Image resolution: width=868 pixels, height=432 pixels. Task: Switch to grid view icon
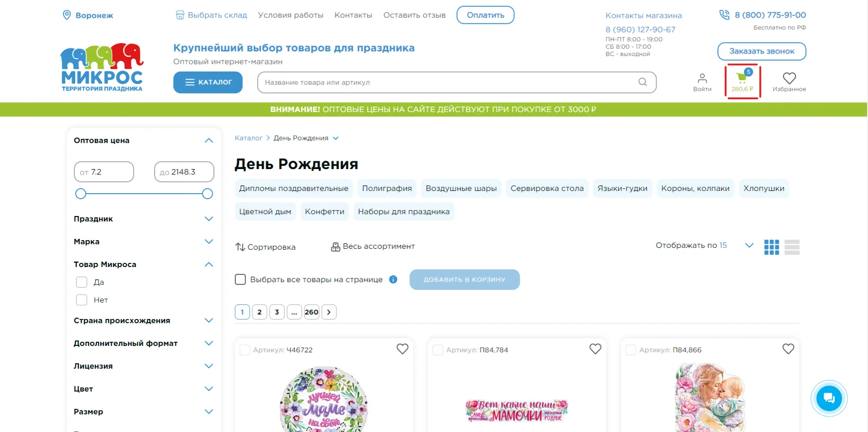tap(771, 247)
